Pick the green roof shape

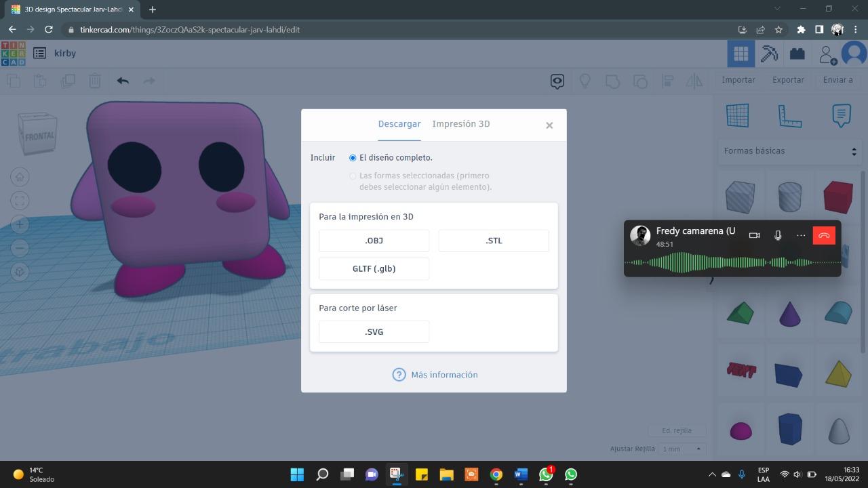740,313
